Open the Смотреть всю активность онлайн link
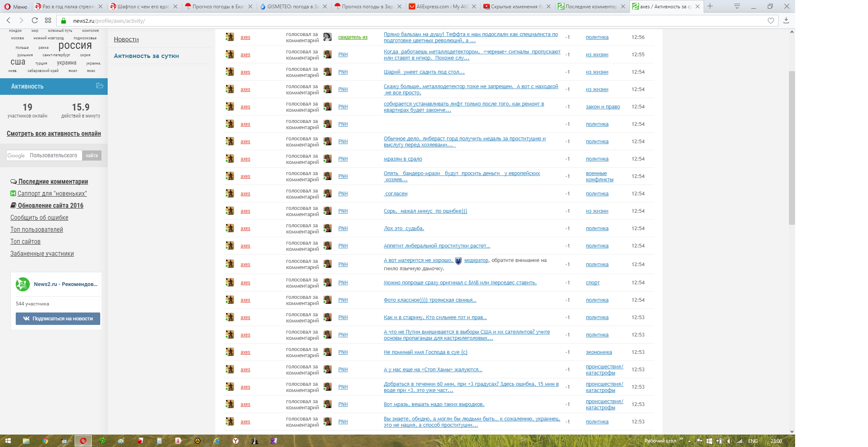The width and height of the screenshot is (868, 447). point(53,134)
